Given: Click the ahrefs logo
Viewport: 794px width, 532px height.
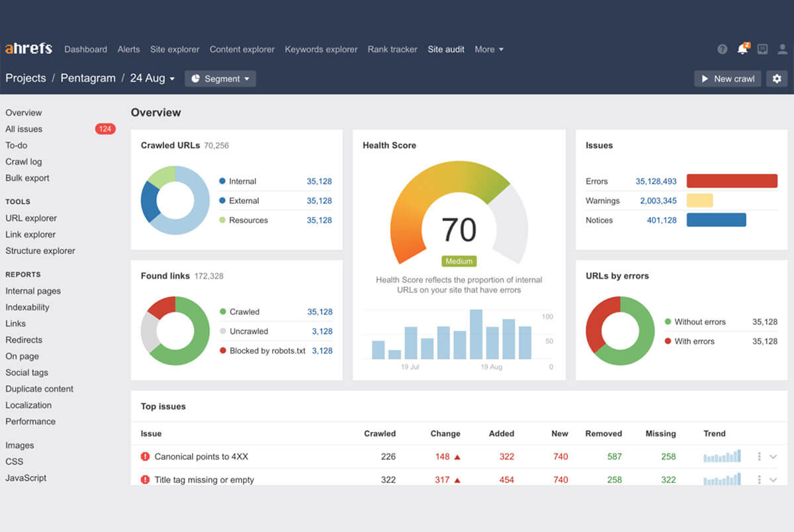Looking at the screenshot, I should coord(28,49).
